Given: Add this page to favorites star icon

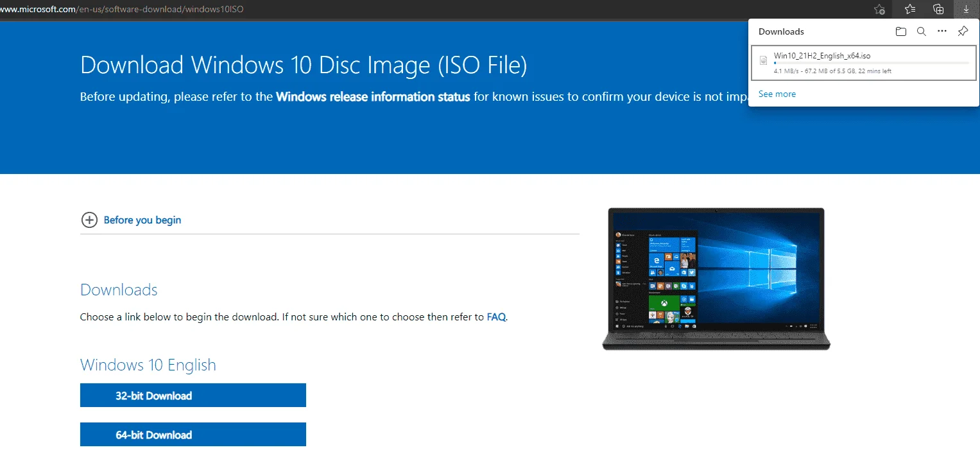Looking at the screenshot, I should click(x=880, y=9).
